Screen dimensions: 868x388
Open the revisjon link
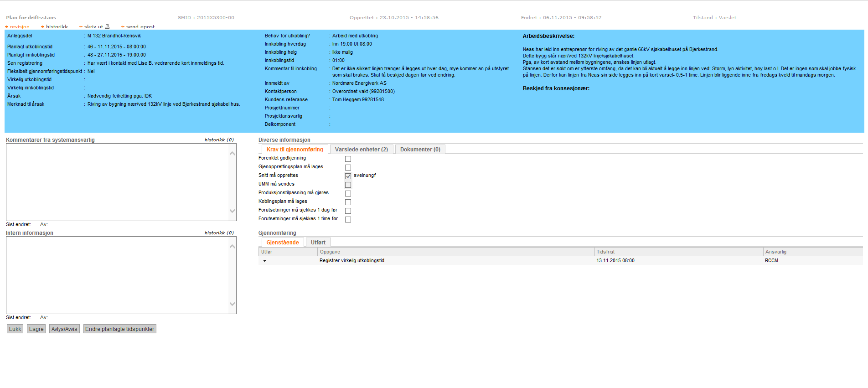[20, 27]
